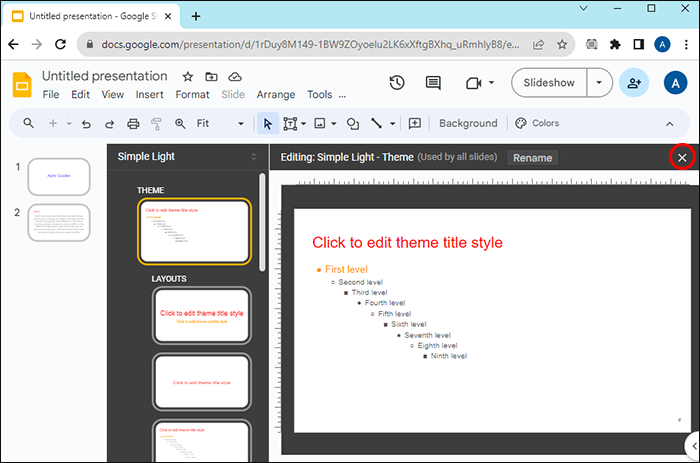Click the redo arrow in toolbar
The height and width of the screenshot is (463, 700).
pos(108,124)
